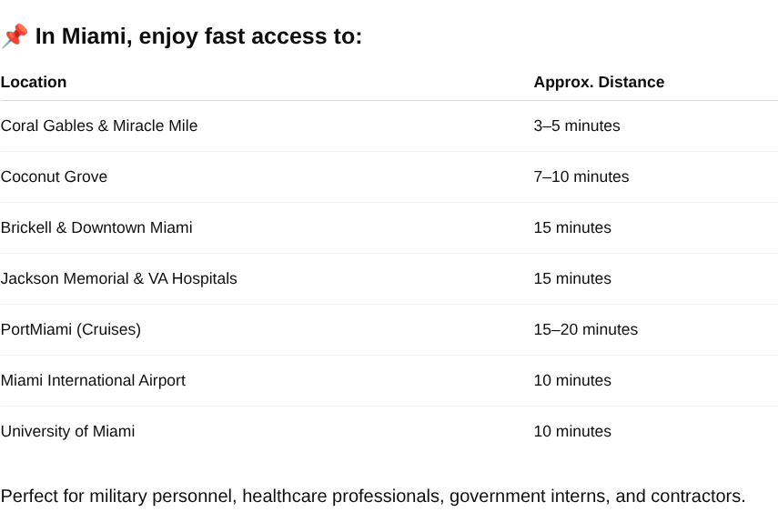Screen dimensions: 778x532
Task: Click the red pushpin emoji icon
Action: point(15,36)
